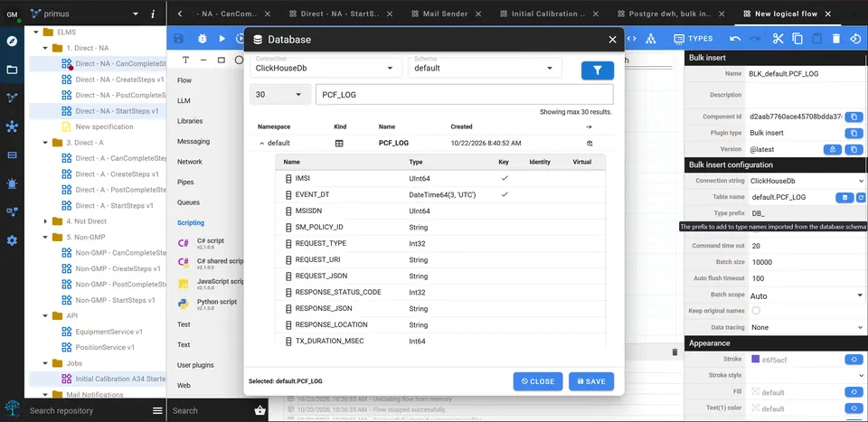The height and width of the screenshot is (422, 868).
Task: Switch to the Mail Sender tab
Action: [445, 14]
